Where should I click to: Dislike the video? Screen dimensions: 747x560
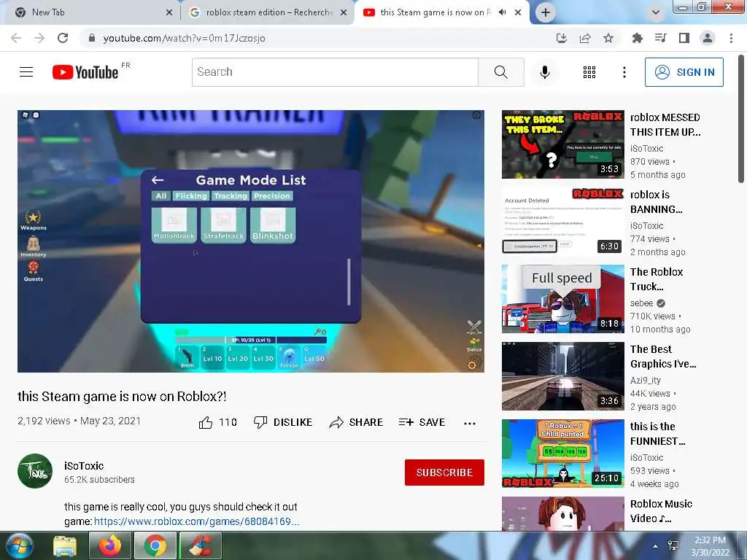(283, 422)
